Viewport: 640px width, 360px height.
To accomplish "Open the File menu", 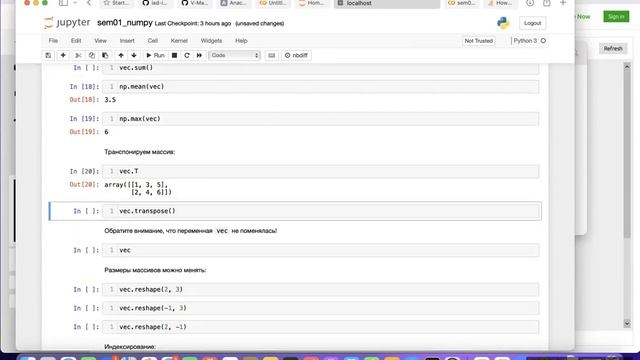I will pyautogui.click(x=53, y=41).
